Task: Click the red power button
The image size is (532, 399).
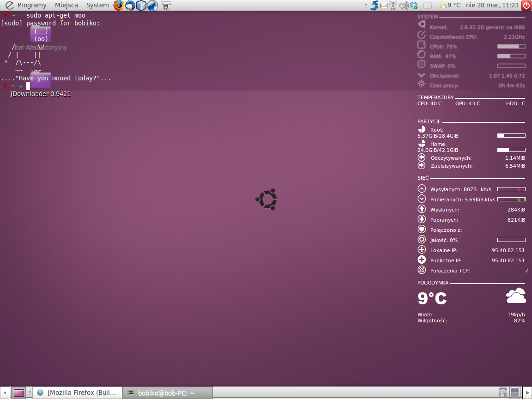Action: point(526,6)
